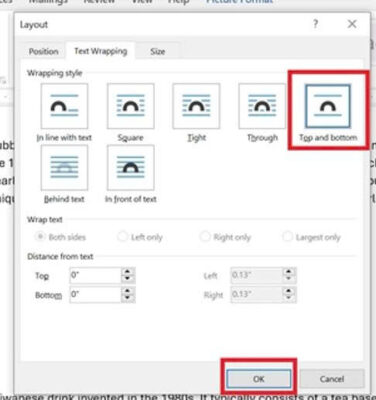This screenshot has width=376, height=400.
Task: Confirm the layout with OK
Action: (x=259, y=379)
